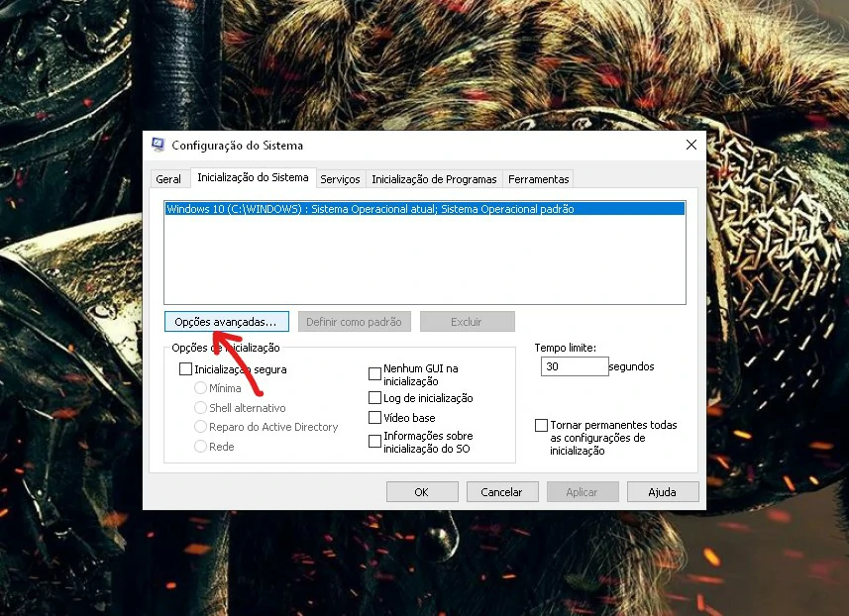Screen dimensions: 849x616
Task: Click the Definir como padrão button
Action: (x=354, y=322)
